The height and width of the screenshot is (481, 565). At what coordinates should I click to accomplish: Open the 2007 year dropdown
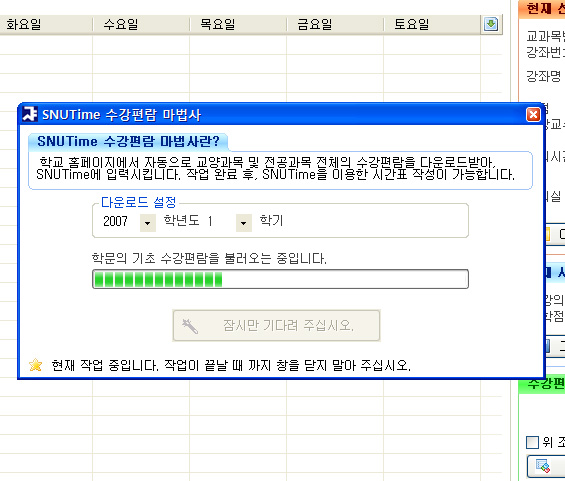pyautogui.click(x=148, y=223)
